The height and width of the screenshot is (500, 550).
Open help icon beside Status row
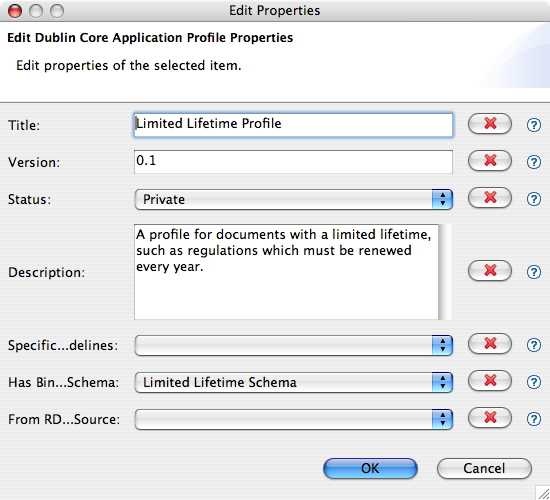534,199
